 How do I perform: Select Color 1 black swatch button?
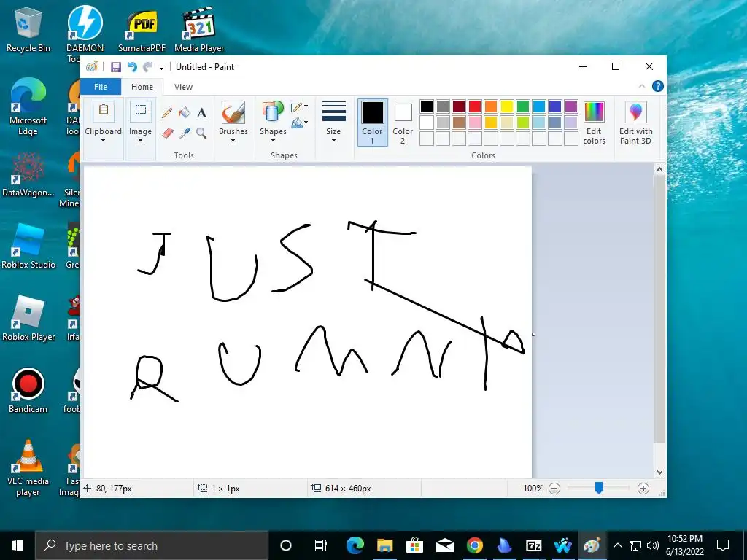click(x=372, y=122)
